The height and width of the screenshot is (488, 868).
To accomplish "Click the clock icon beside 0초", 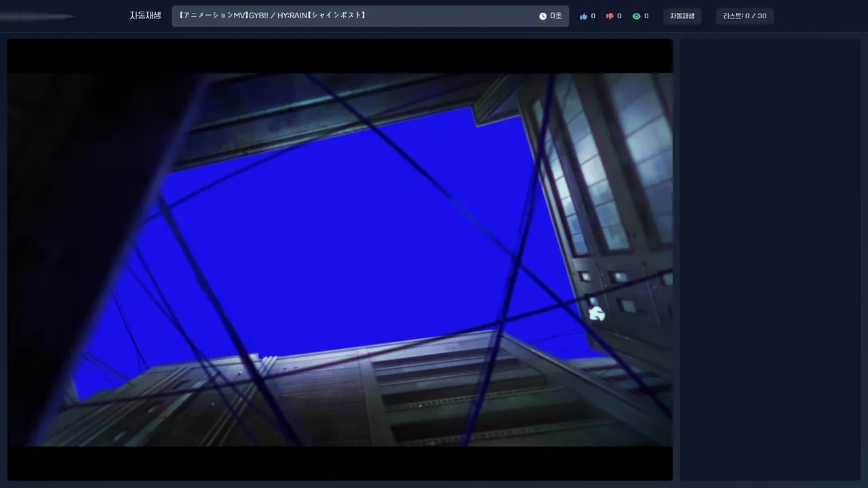I will tap(542, 16).
